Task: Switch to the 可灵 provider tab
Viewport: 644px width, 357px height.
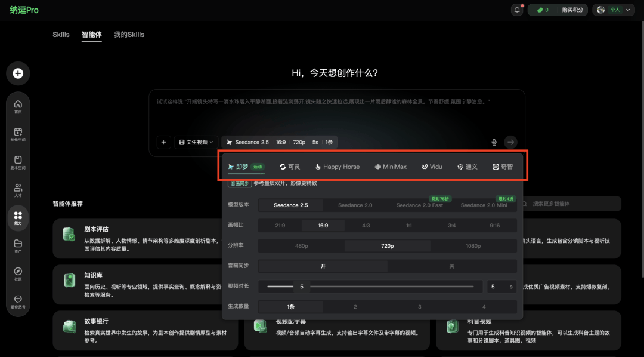Action: pyautogui.click(x=290, y=167)
